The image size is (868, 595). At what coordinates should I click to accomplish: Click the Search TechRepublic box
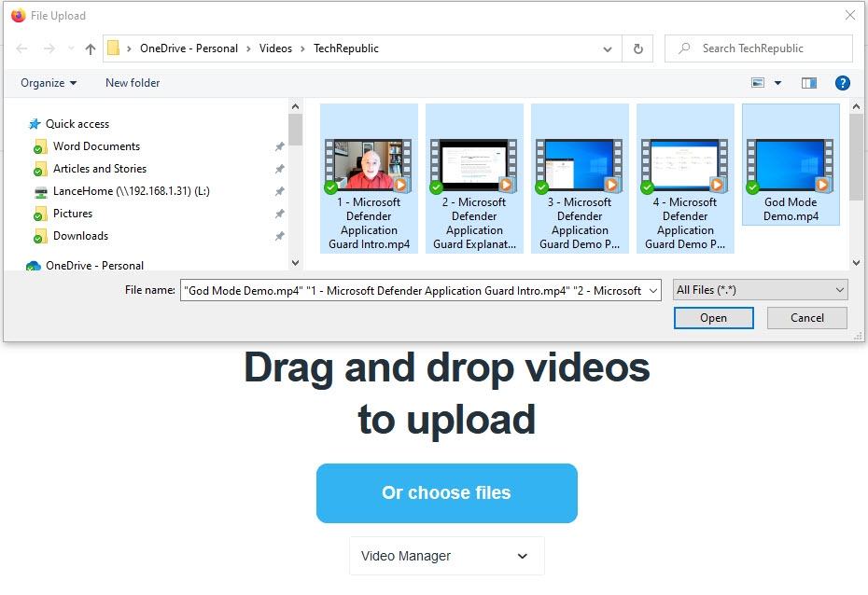tap(756, 48)
